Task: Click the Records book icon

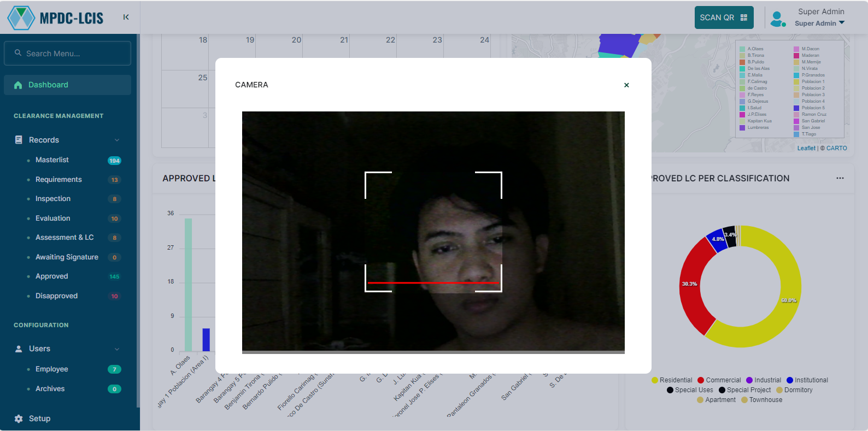Action: pyautogui.click(x=19, y=140)
